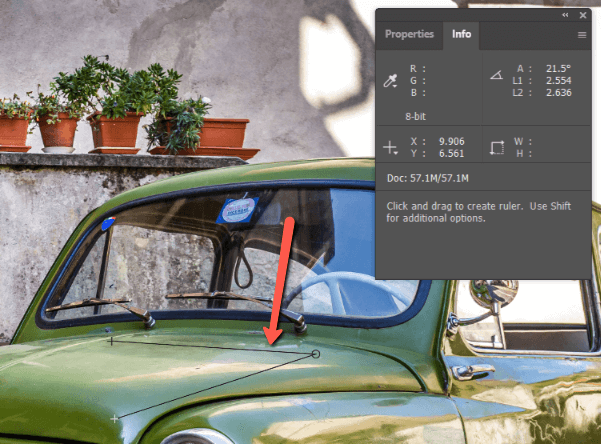Close the Info panel group
The image size is (601, 444).
click(x=583, y=15)
